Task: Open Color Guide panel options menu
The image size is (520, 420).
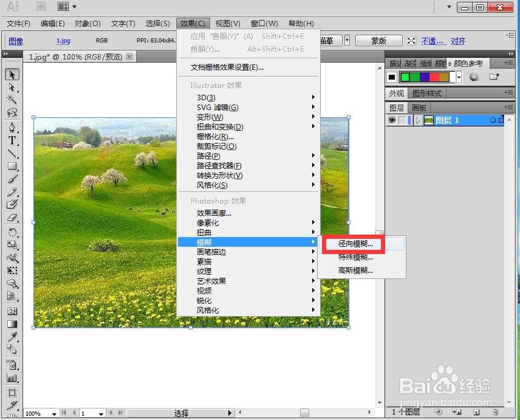Action: tap(508, 63)
